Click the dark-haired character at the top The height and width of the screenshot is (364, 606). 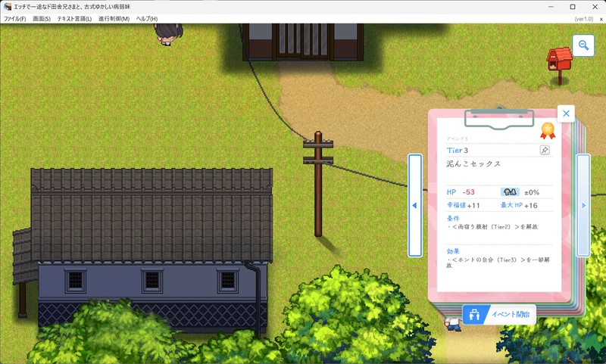167,33
